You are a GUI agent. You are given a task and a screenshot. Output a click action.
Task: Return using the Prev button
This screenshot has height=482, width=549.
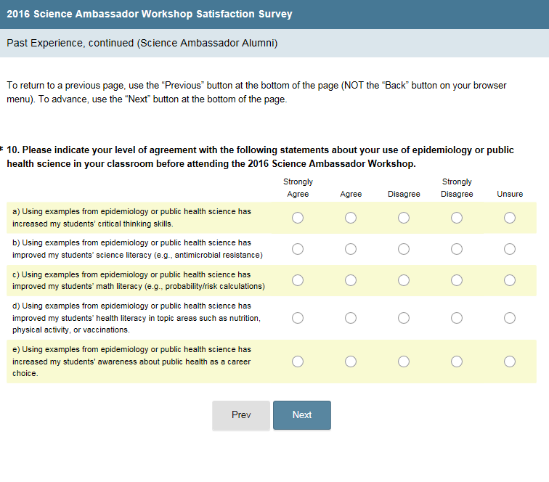pyautogui.click(x=241, y=415)
